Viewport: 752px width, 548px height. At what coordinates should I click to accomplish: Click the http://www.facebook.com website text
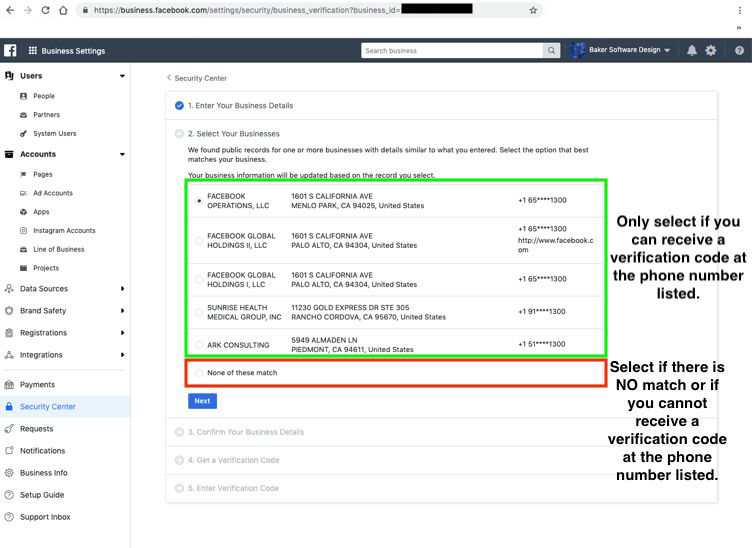point(556,245)
